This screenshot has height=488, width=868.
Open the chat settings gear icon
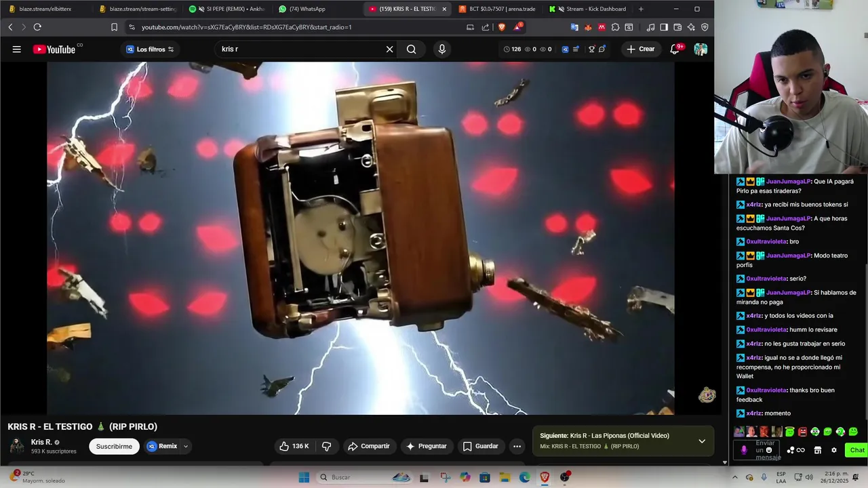pos(834,450)
